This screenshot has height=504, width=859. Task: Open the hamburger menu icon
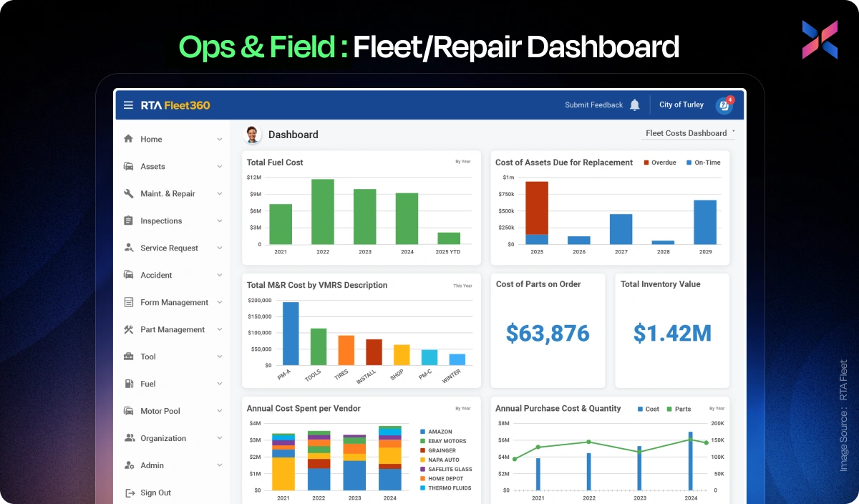[x=128, y=105]
